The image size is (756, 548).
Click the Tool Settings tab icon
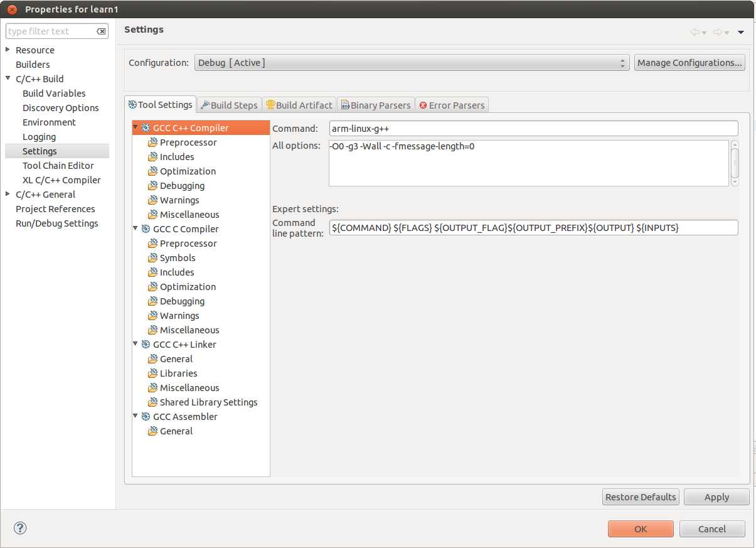pos(132,105)
